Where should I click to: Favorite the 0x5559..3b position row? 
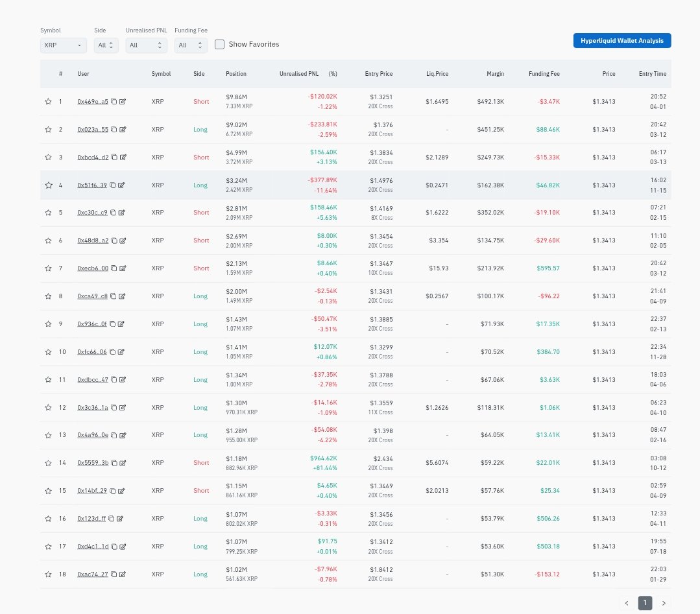tap(48, 463)
